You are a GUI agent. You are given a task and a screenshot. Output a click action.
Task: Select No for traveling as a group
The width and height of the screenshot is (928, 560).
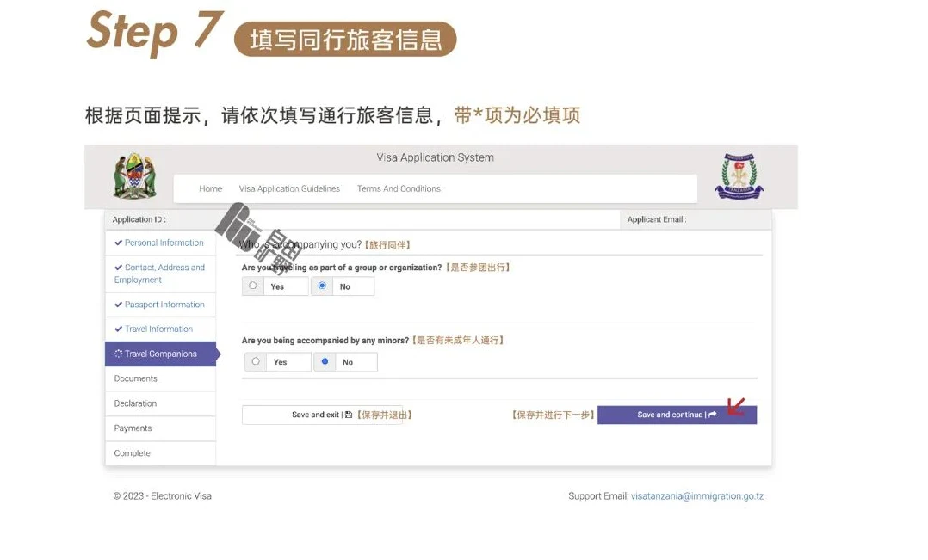tap(322, 286)
